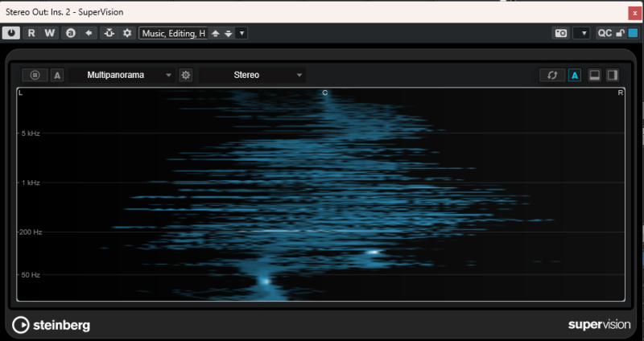
Task: Split module horizontally icon
Action: pos(594,75)
